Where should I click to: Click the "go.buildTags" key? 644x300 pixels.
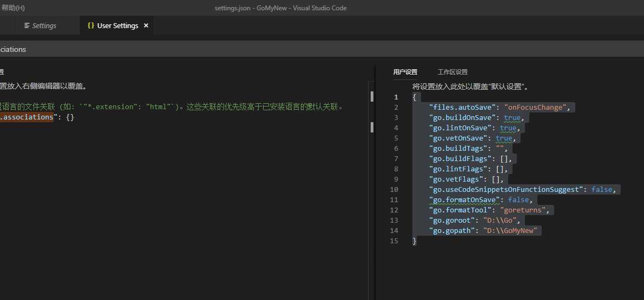[x=459, y=149]
